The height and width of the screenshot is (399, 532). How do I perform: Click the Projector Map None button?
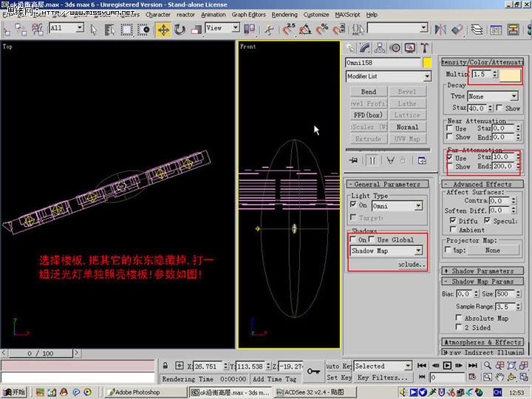[493, 250]
